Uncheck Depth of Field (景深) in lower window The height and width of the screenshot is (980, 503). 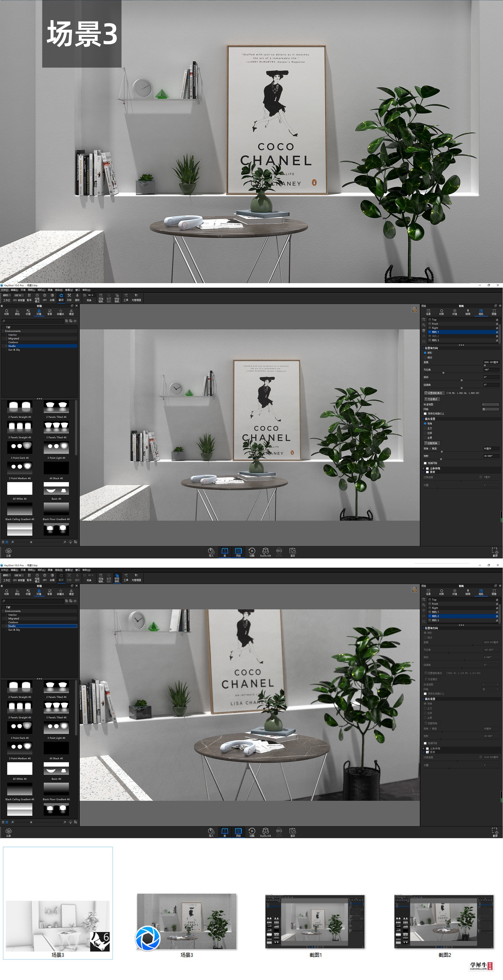click(x=427, y=752)
